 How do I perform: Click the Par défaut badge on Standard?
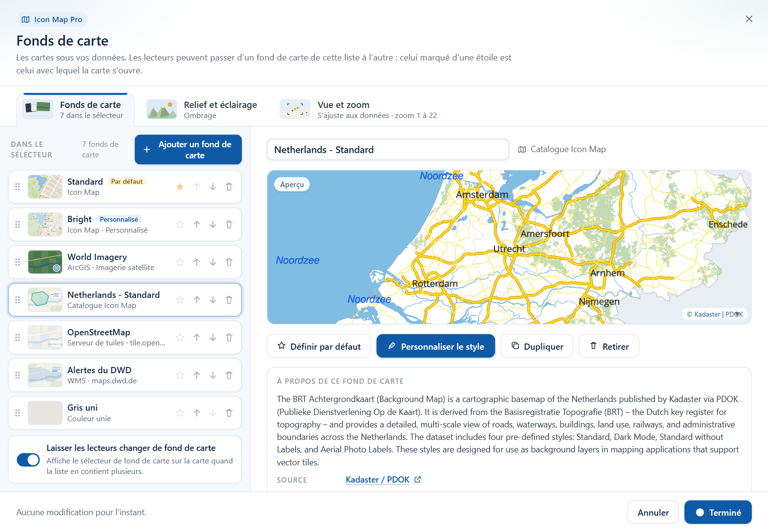tap(127, 181)
